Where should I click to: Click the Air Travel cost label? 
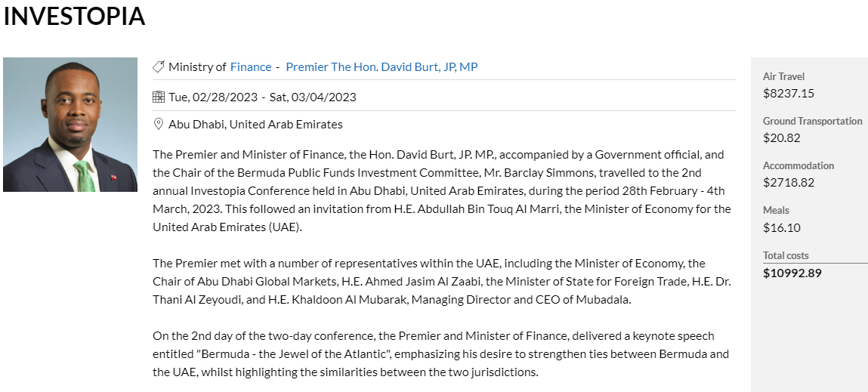tap(783, 76)
